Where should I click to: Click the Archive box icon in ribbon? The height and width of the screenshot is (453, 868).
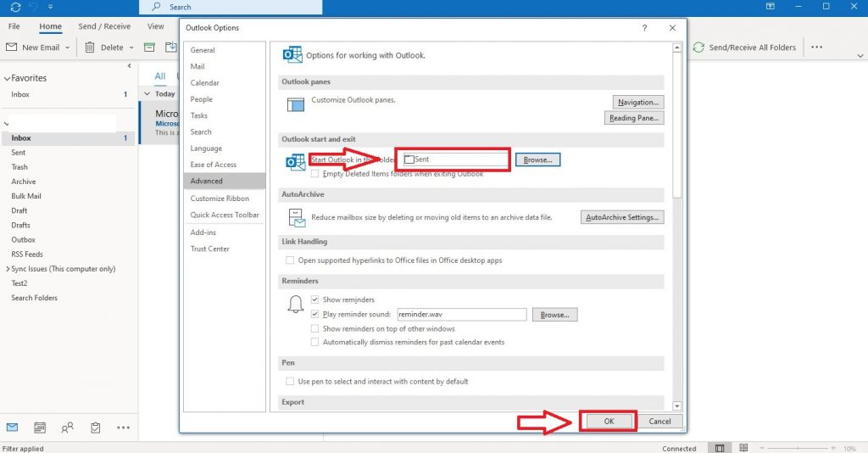149,47
